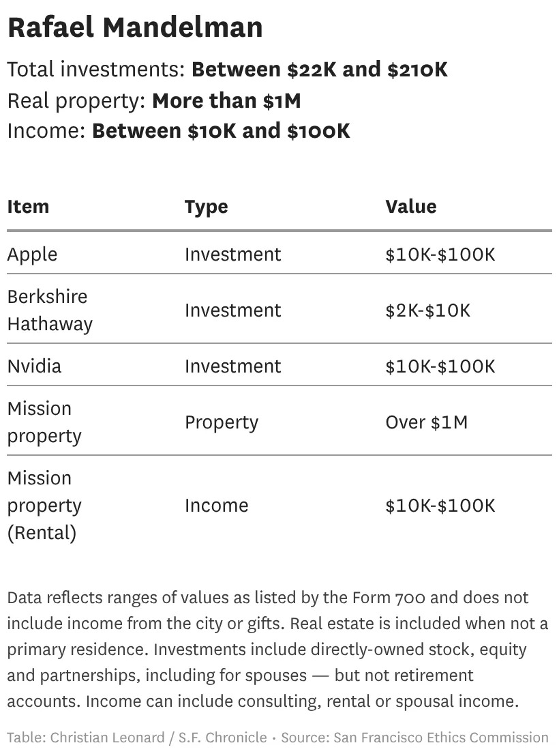Viewport: 559px width, 756px height.
Task: Click the Income type cell in the table
Action: [x=216, y=506]
